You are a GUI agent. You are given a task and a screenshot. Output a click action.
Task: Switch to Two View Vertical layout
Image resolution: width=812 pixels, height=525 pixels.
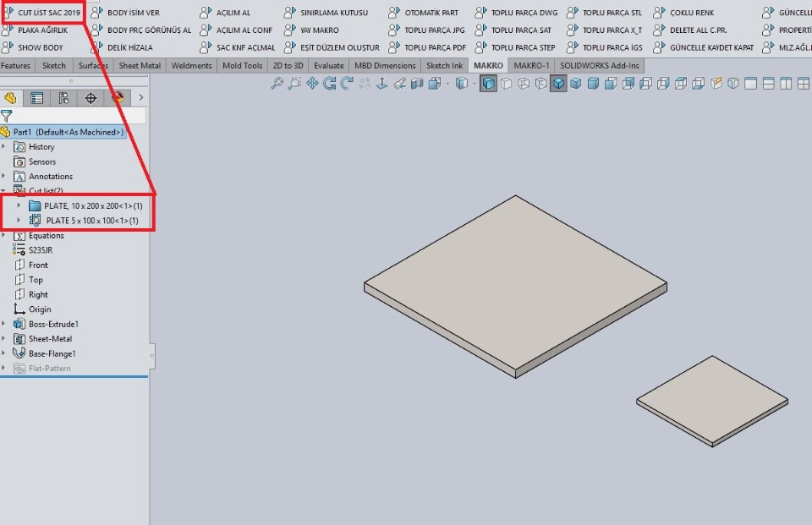coord(786,84)
